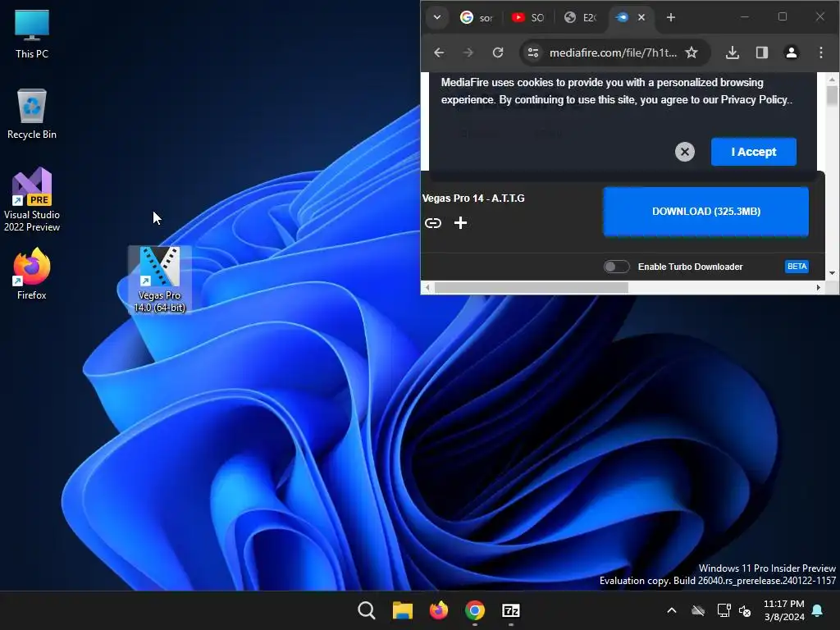This screenshot has height=630, width=840.
Task: Open Chrome profile icon
Action: (x=792, y=52)
